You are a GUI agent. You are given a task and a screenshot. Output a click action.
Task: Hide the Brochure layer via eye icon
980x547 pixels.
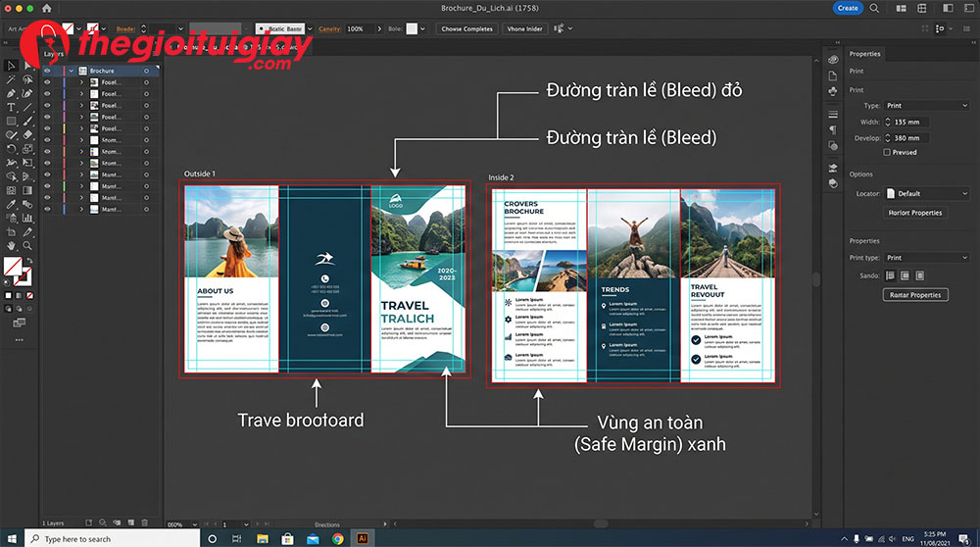[x=47, y=71]
